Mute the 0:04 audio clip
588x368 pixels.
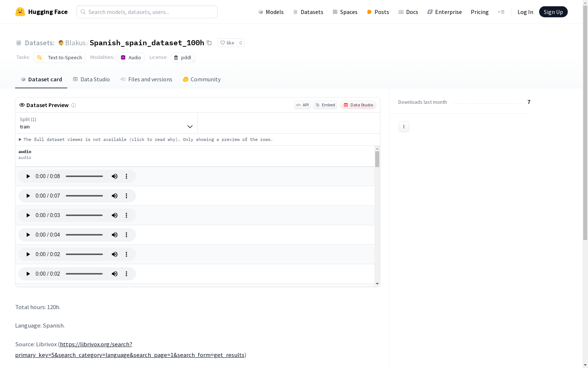[x=115, y=235]
